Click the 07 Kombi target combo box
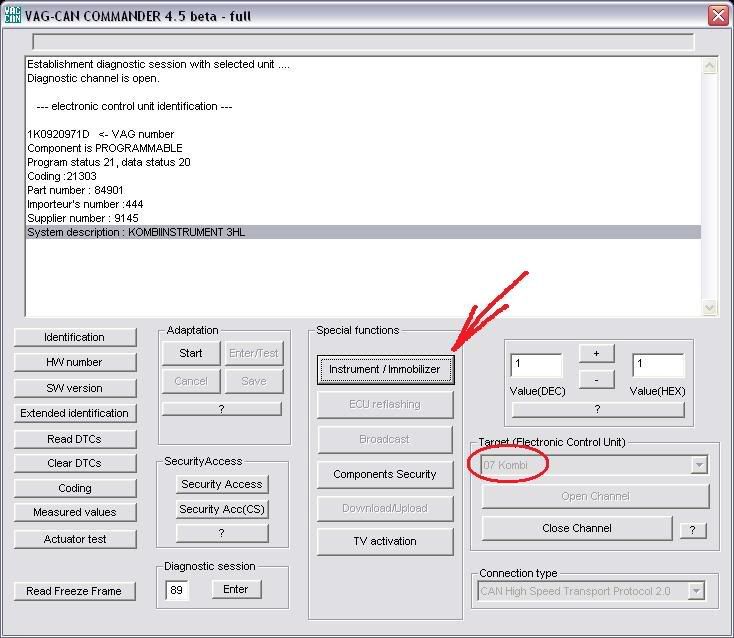This screenshot has height=638, width=734. (595, 465)
